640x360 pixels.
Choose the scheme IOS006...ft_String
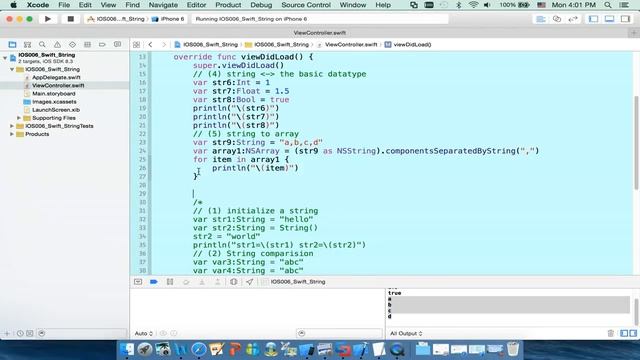point(116,19)
